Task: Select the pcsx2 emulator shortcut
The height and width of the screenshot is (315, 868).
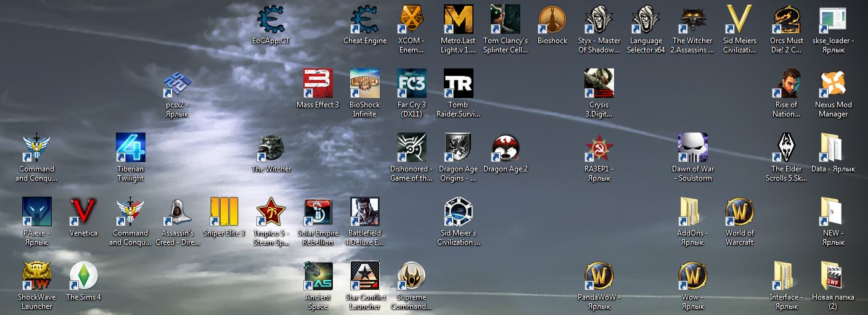Action: 178,84
